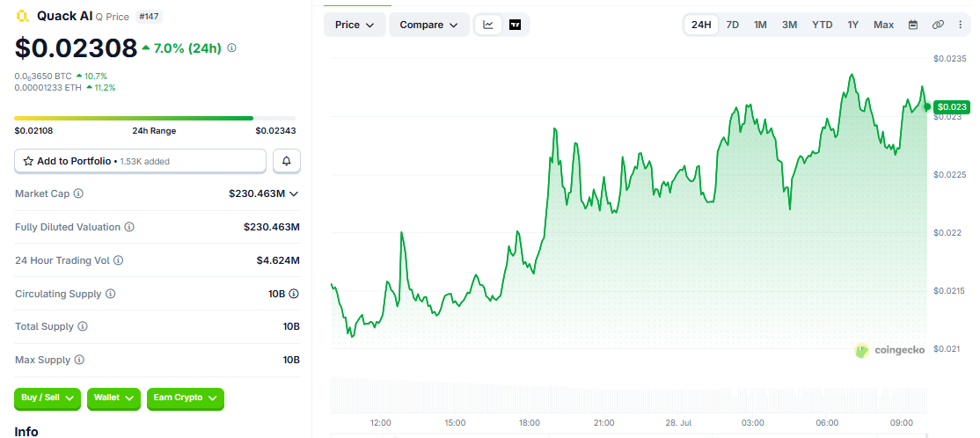This screenshot has height=438, width=980.
Task: Open the Wallet dropdown
Action: [113, 398]
